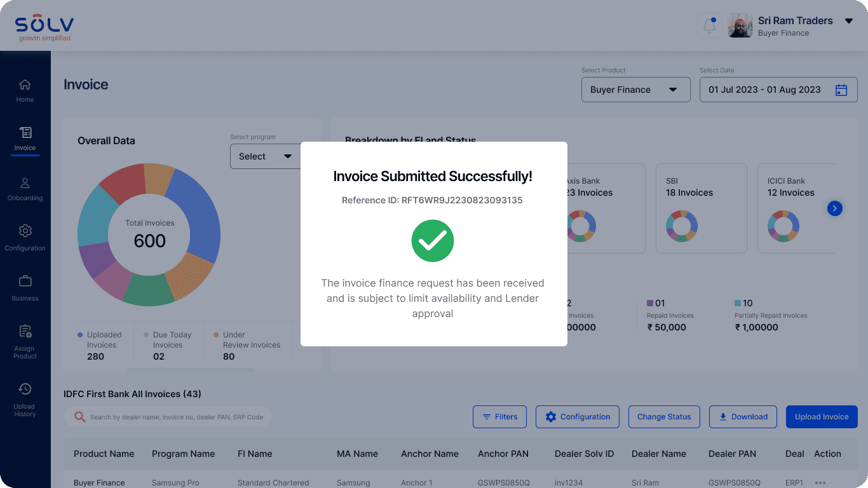Image resolution: width=868 pixels, height=488 pixels.
Task: Click the Standard Chartered cell in the table
Action: pyautogui.click(x=273, y=483)
